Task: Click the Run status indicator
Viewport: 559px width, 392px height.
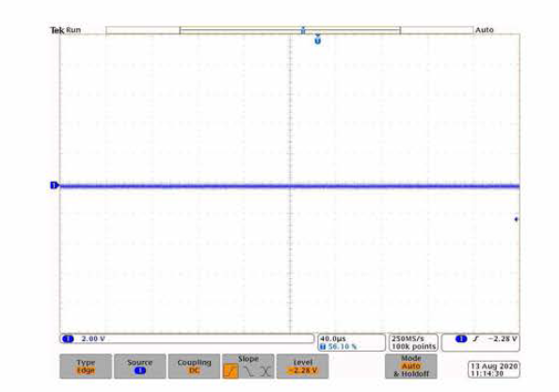Action: click(73, 30)
